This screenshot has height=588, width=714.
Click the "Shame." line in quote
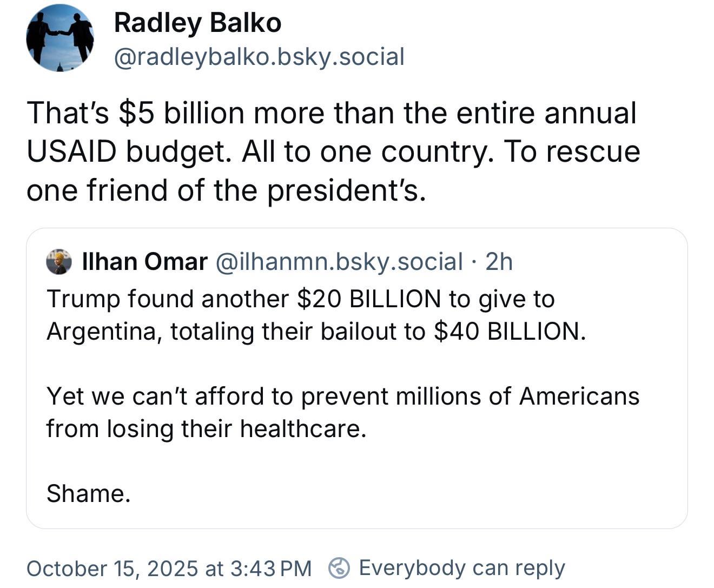click(x=88, y=493)
